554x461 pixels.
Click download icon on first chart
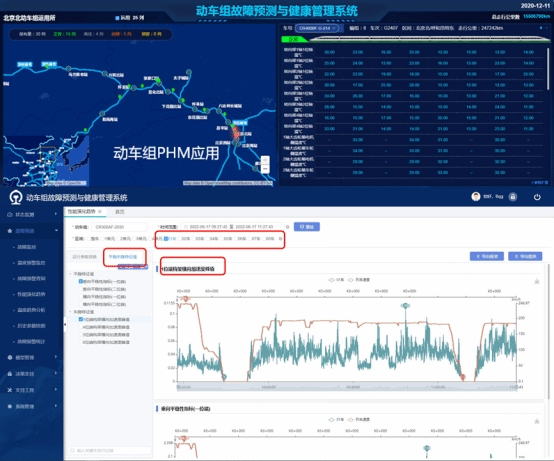tap(537, 281)
